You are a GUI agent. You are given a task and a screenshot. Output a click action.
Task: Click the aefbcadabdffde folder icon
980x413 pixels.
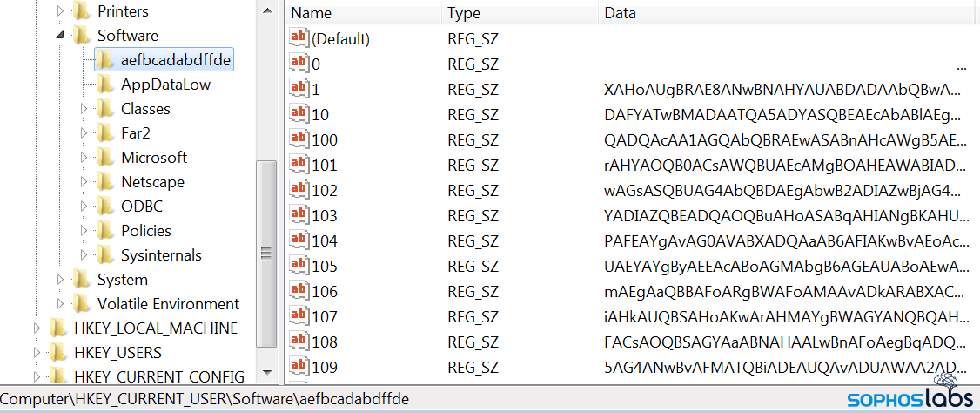pos(105,60)
